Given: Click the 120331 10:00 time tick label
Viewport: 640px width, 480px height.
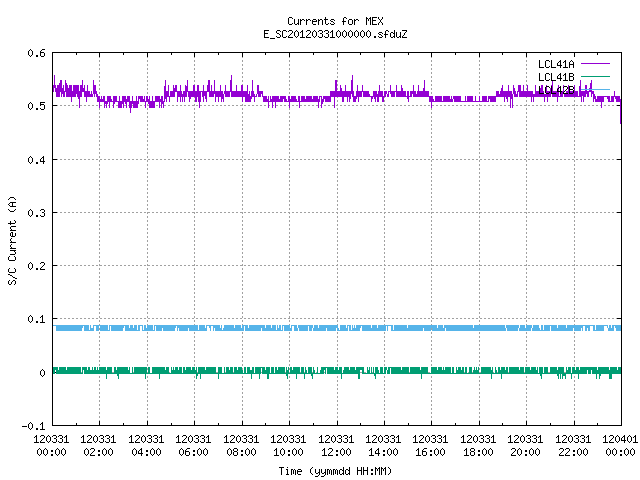Looking at the screenshot, I should coord(288,446).
